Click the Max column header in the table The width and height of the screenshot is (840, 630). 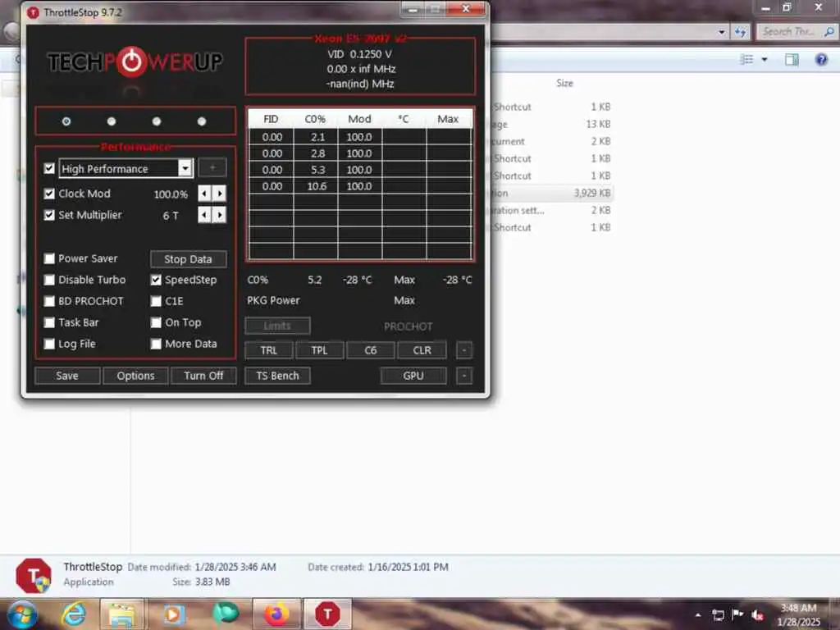tap(449, 119)
